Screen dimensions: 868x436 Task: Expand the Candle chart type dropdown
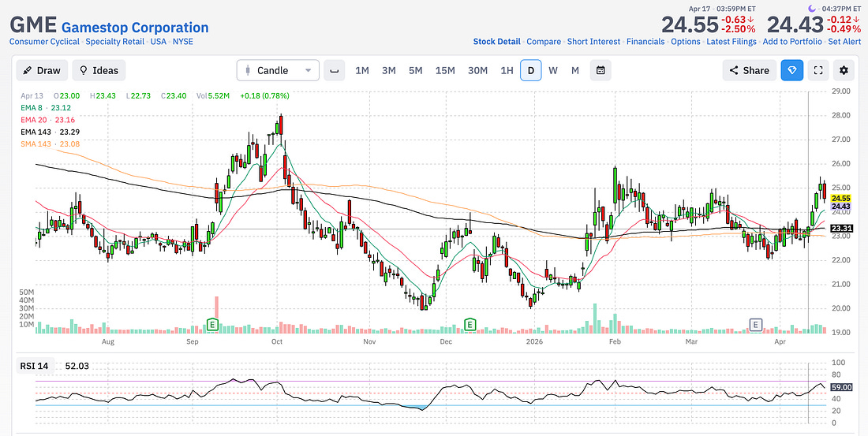click(x=278, y=70)
